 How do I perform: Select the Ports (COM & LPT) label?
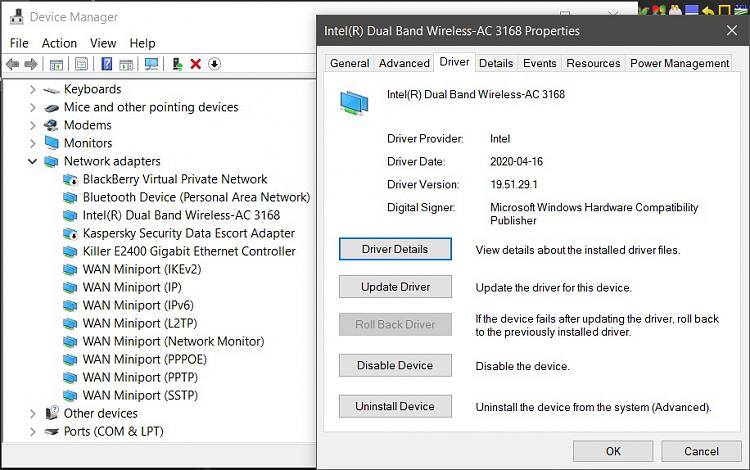[113, 432]
